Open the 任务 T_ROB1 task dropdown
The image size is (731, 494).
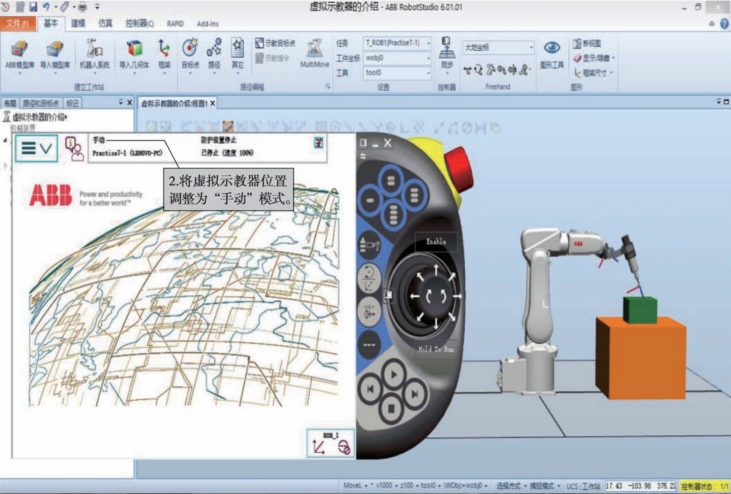point(397,43)
